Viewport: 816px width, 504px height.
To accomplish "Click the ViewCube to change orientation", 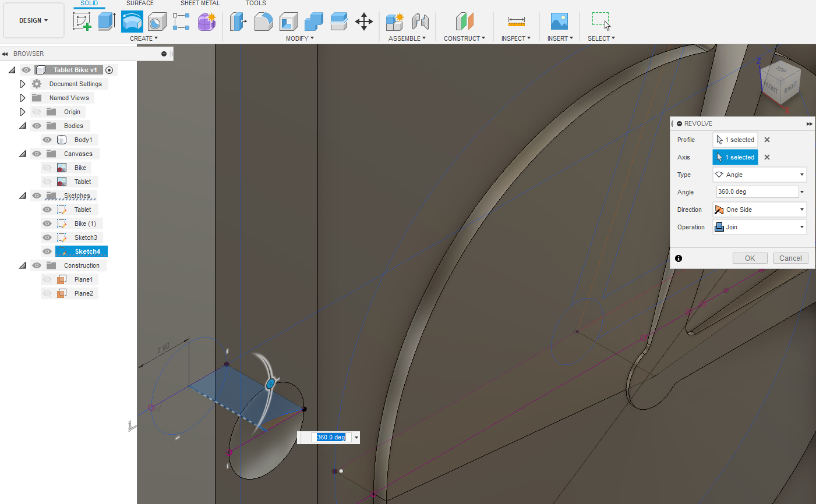I will [781, 81].
